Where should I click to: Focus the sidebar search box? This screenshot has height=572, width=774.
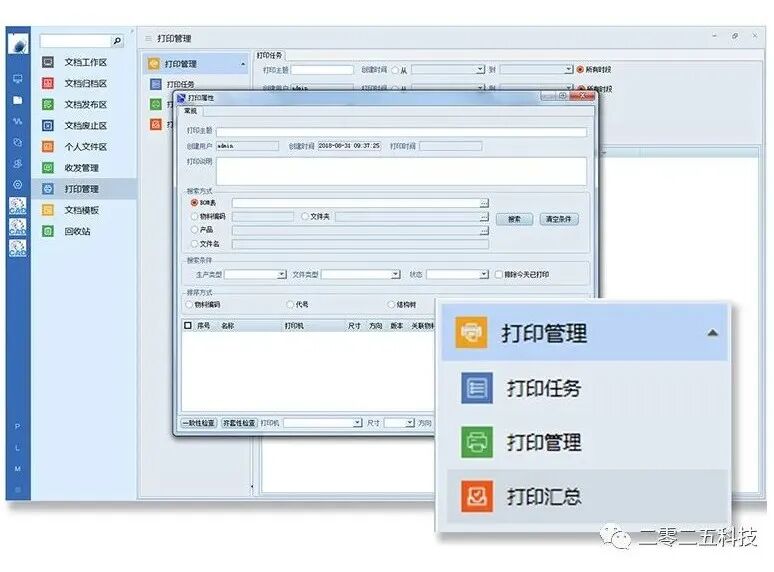[76, 41]
